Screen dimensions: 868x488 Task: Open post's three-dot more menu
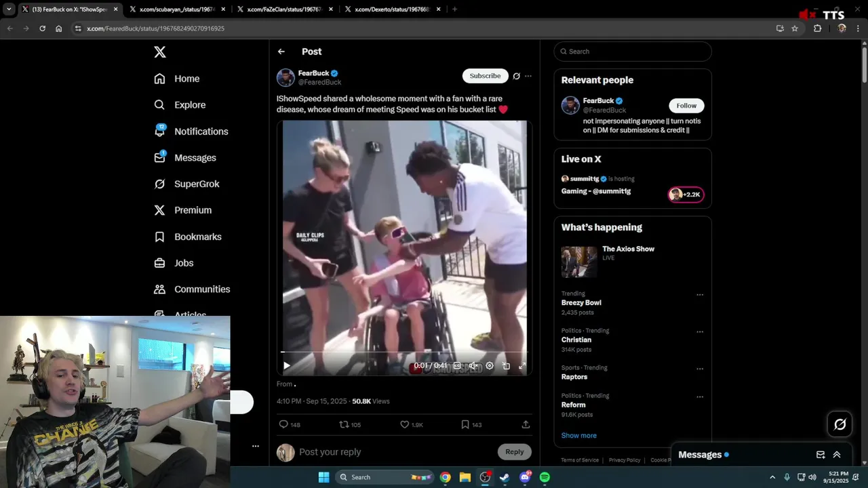pos(528,76)
